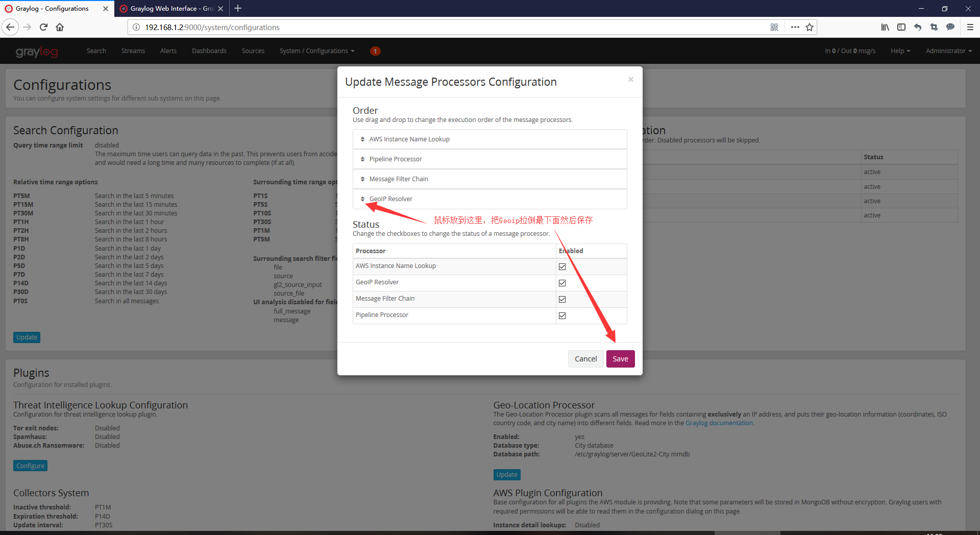980x535 pixels.
Task: Open the Graylog documentation link
Action: pos(719,423)
